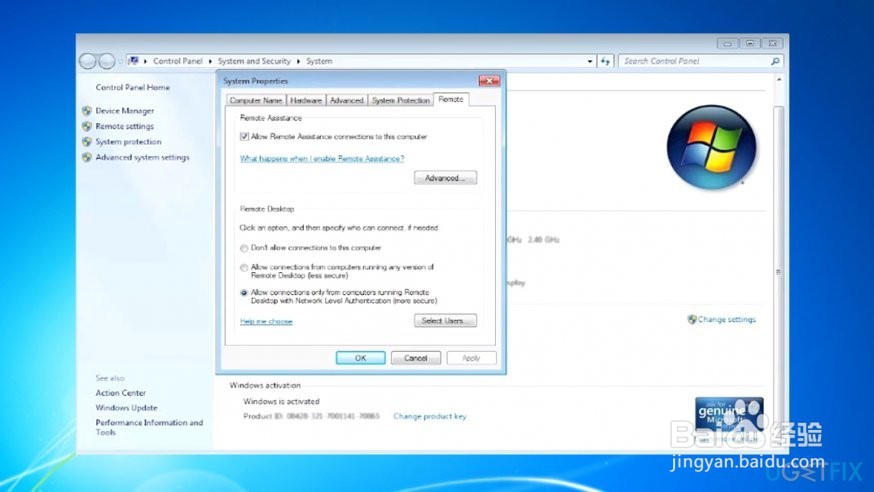The width and height of the screenshot is (874, 492).
Task: Click the Back navigation arrow button
Action: click(x=88, y=61)
